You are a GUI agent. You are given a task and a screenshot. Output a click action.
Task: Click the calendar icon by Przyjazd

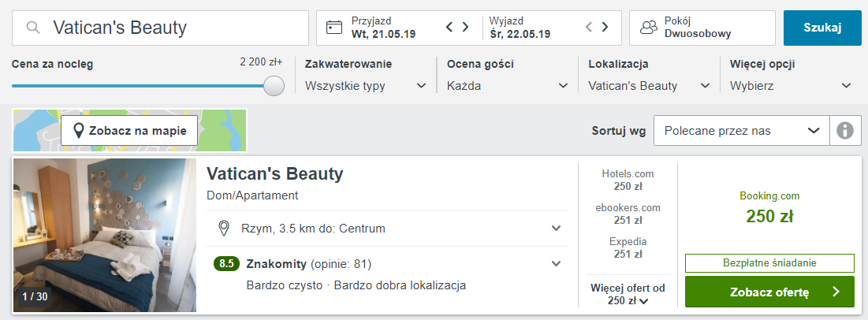coord(333,28)
